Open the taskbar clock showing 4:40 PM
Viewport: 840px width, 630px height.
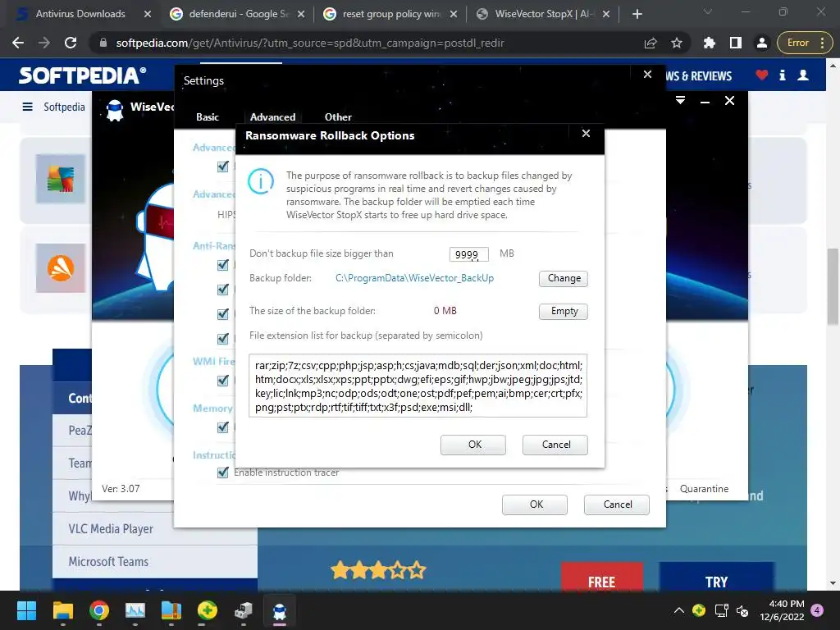[782, 610]
